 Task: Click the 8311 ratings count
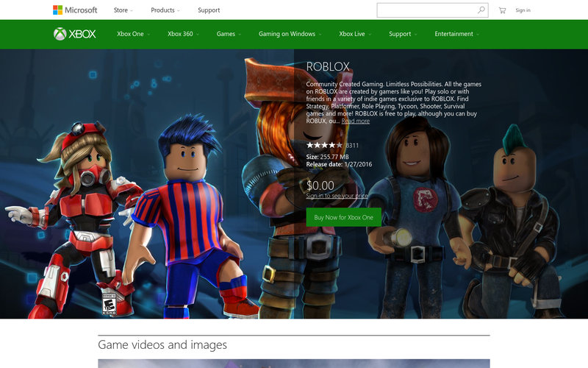[x=352, y=145]
